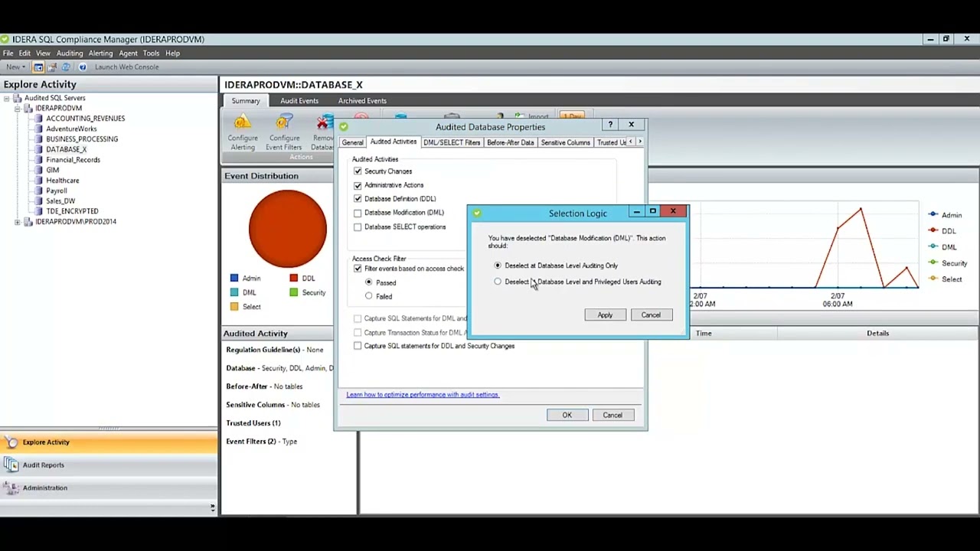Screen dimensions: 980x551
Task: Select TDE_ENCRYPTED database in tree
Action: tap(72, 211)
